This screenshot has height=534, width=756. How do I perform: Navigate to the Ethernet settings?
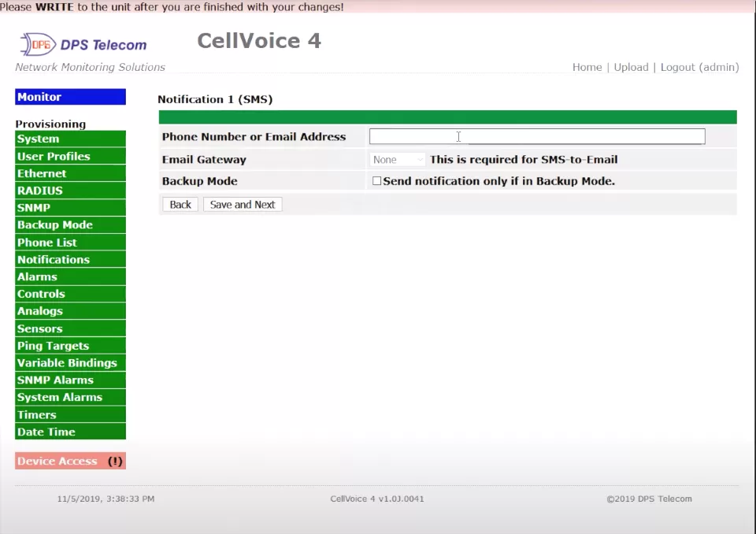click(70, 174)
